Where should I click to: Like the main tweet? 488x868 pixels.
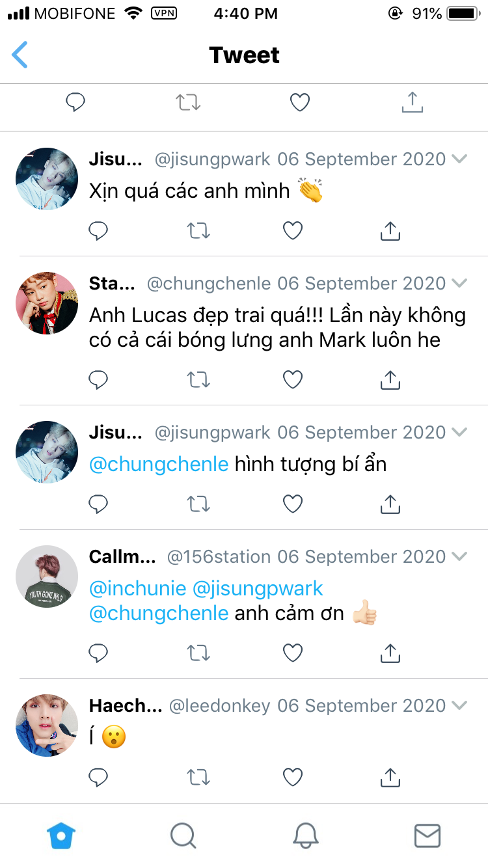299,102
